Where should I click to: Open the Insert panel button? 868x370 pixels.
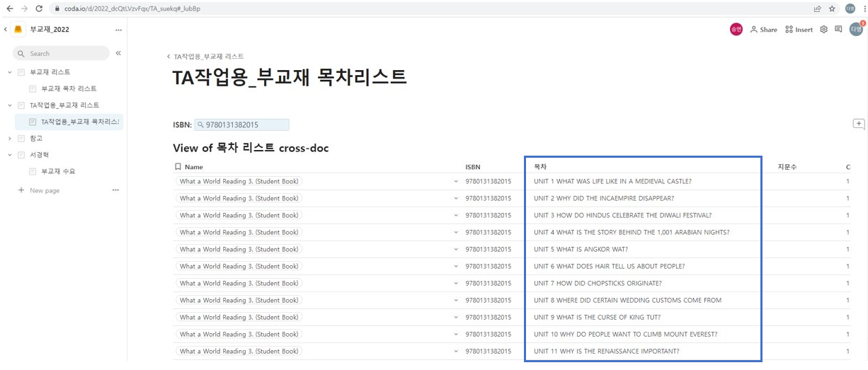click(x=799, y=30)
